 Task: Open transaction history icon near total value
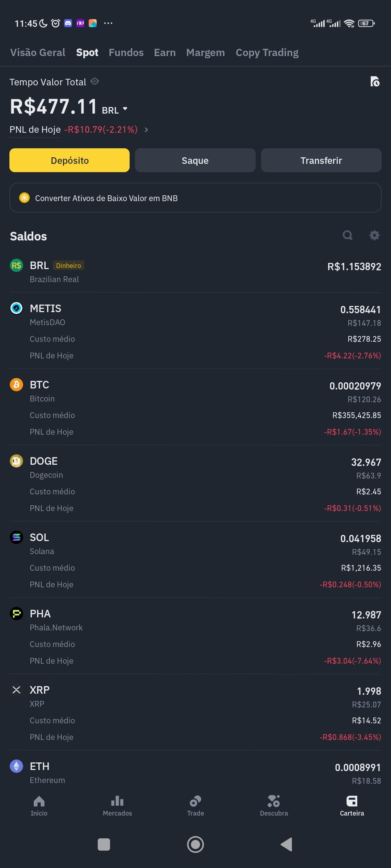point(375,82)
